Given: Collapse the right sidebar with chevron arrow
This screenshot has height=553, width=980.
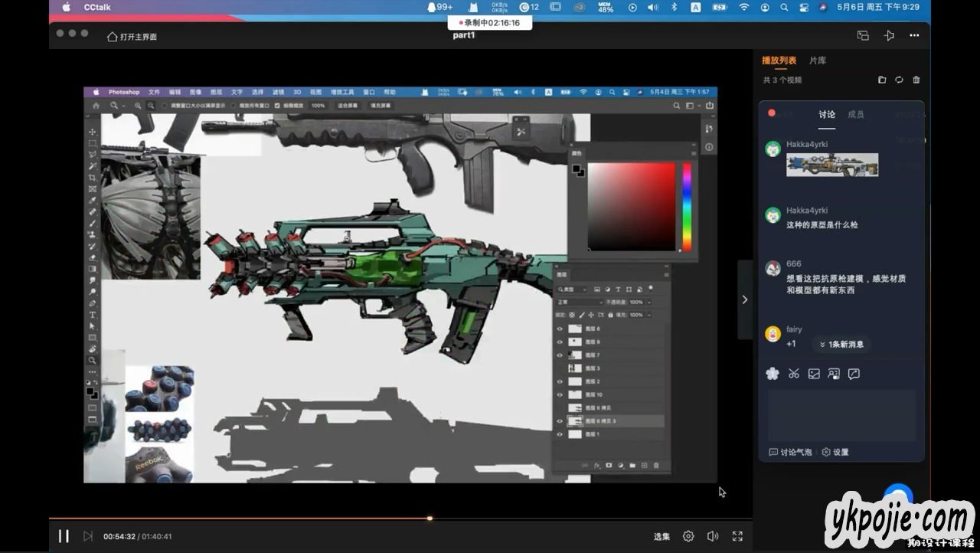Looking at the screenshot, I should tap(745, 299).
